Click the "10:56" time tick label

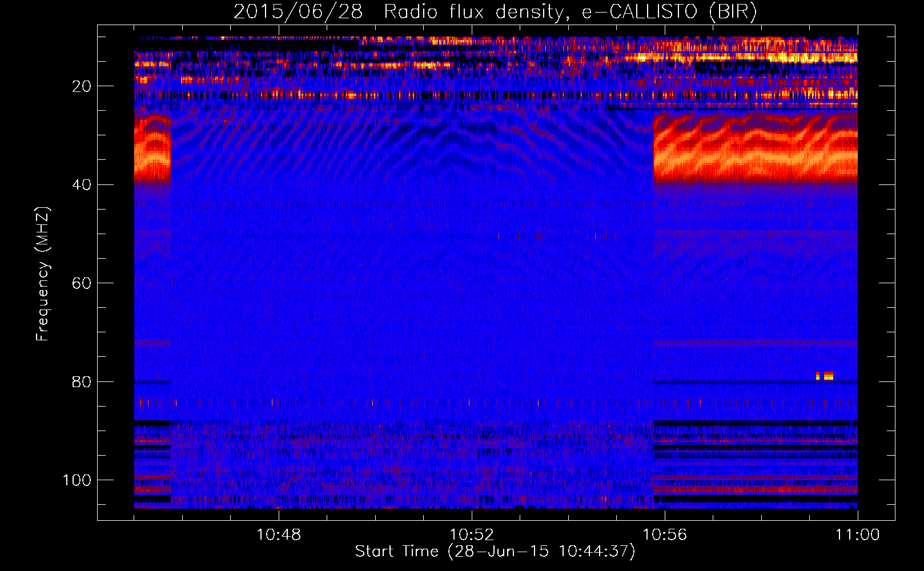tap(665, 535)
